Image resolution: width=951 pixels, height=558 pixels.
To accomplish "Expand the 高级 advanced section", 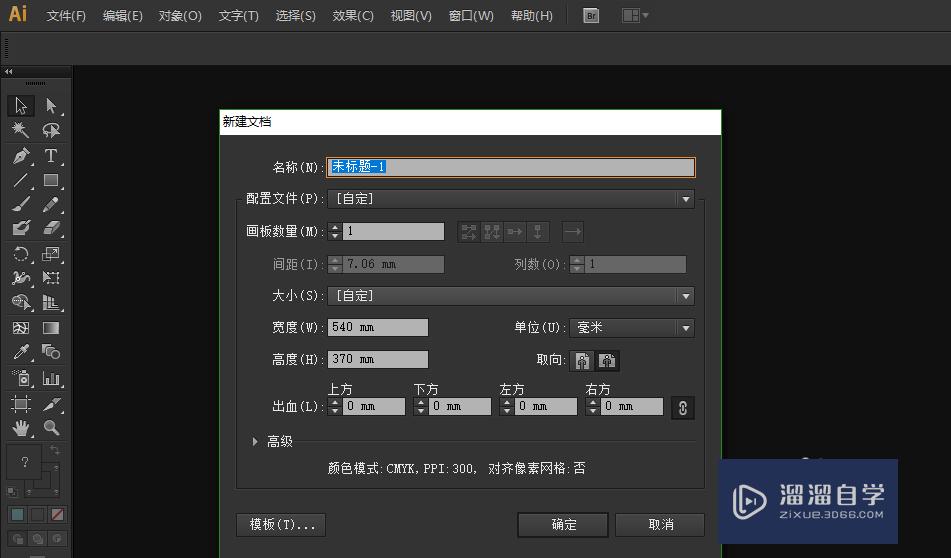I will pos(255,442).
